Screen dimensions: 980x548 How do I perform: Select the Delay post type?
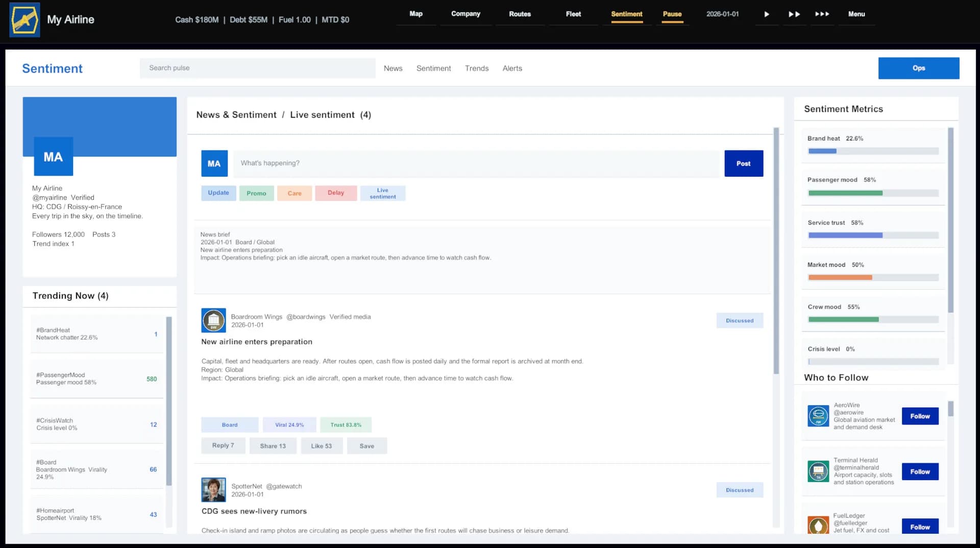(336, 193)
